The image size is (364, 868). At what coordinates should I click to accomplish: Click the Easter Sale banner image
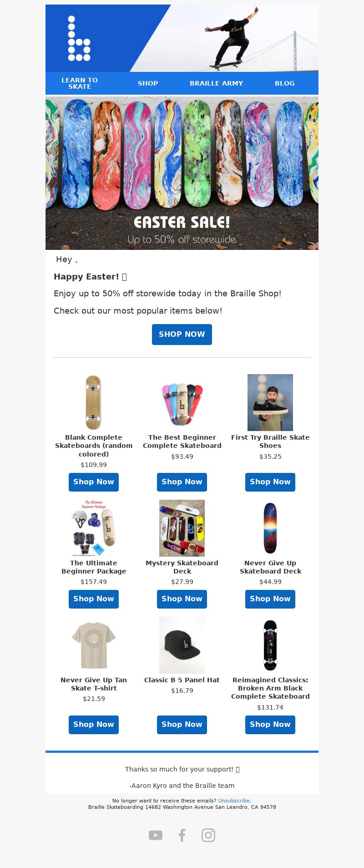coord(182,173)
